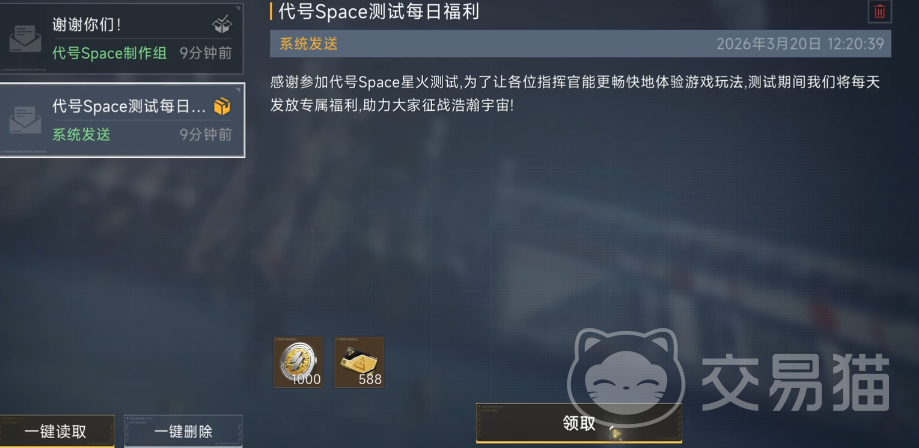Select the 代号Space测试每日... mail entry

122,120
